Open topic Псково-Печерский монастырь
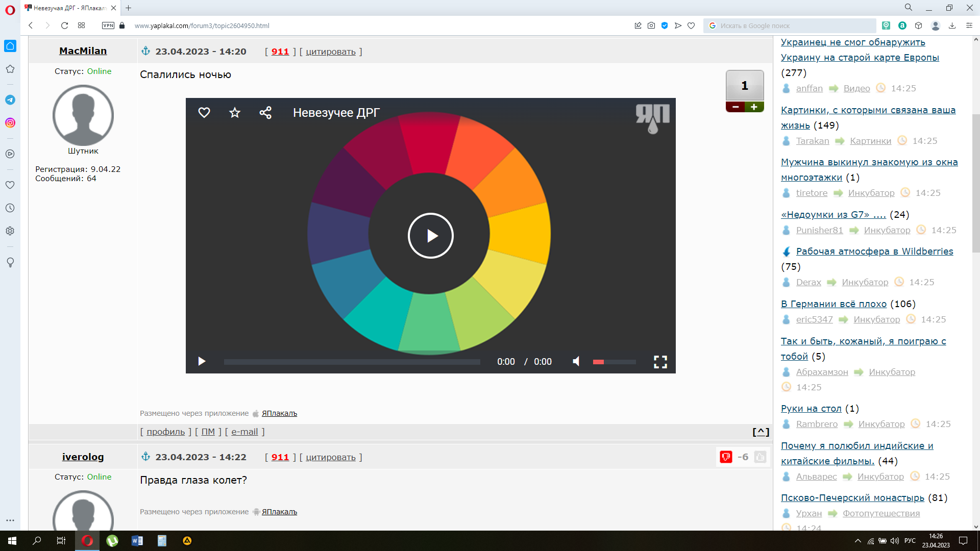Image resolution: width=980 pixels, height=551 pixels. (x=852, y=497)
